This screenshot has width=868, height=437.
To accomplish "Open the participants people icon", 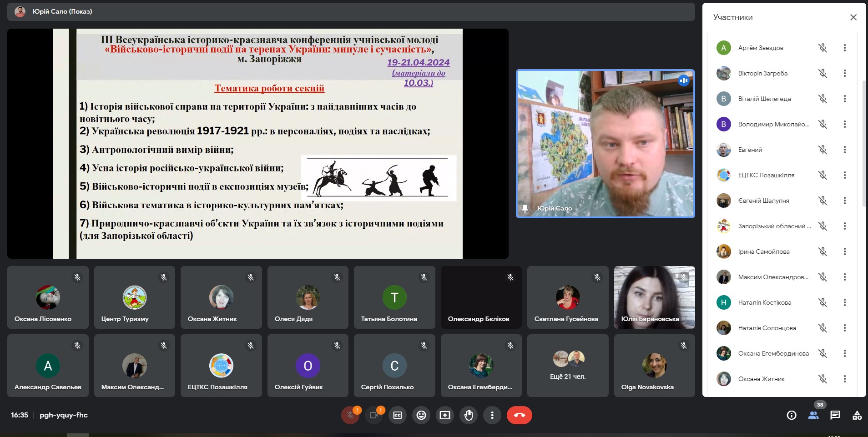I will (813, 415).
